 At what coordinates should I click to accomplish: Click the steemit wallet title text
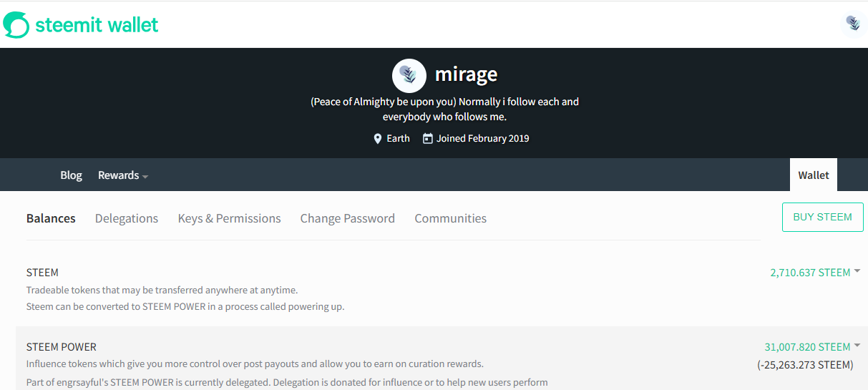point(97,25)
